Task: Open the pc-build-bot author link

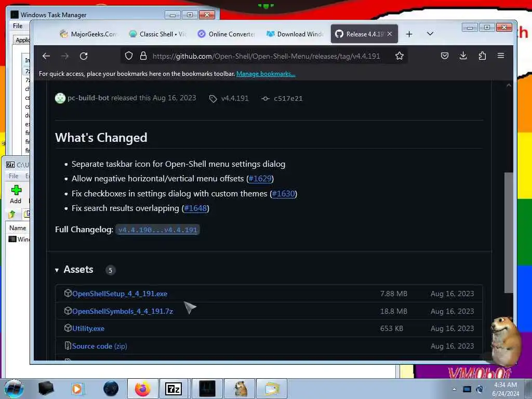Action: (88, 98)
